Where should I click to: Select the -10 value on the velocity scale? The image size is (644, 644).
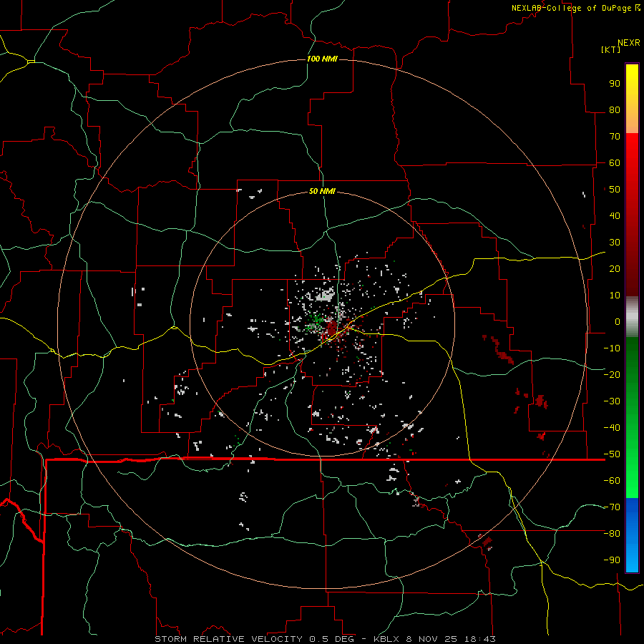pyautogui.click(x=612, y=348)
